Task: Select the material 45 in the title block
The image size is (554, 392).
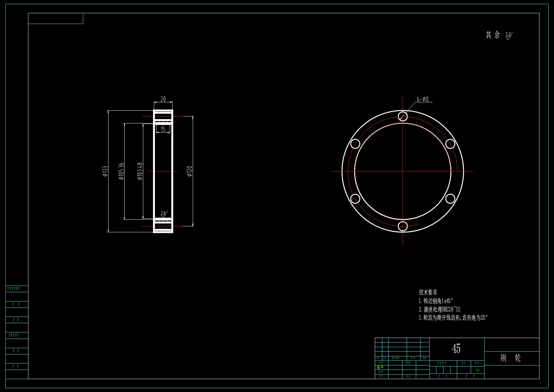Action: point(456,349)
